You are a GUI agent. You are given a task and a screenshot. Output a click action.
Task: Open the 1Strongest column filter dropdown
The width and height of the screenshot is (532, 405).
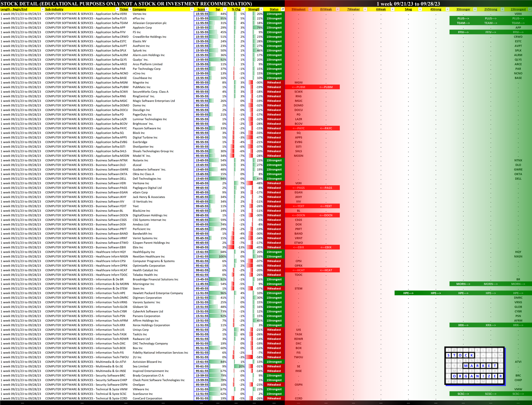point(529,9)
